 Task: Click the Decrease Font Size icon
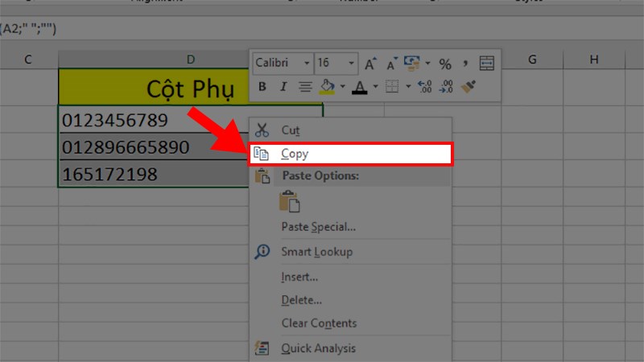pyautogui.click(x=392, y=64)
